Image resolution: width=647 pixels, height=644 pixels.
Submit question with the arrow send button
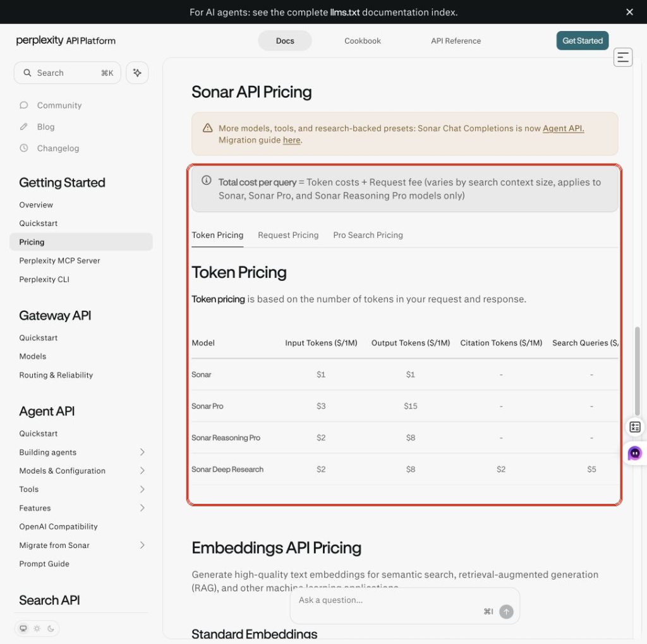[506, 612]
